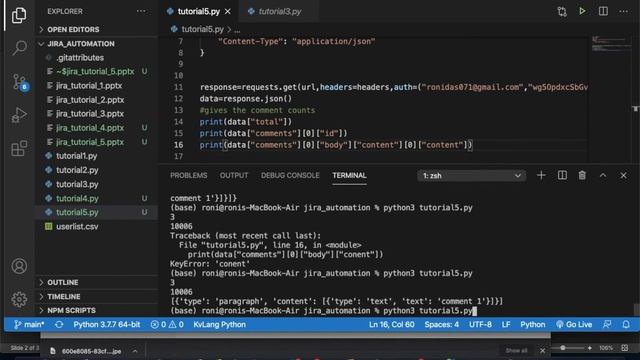
Task: Click Synchronize Changes icon in status bar
Action: pyautogui.click(x=59, y=324)
